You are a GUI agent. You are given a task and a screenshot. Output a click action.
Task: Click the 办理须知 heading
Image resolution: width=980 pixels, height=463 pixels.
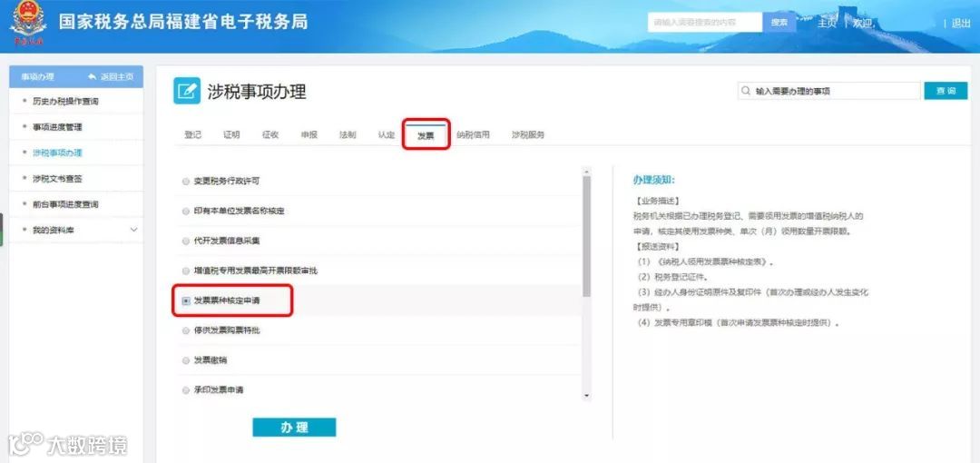[x=653, y=180]
